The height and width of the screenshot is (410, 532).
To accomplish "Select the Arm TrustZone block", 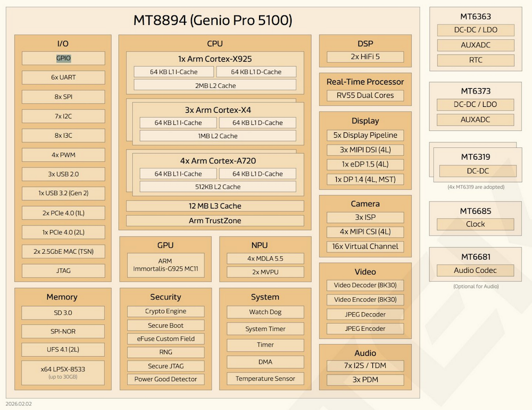I will point(215,221).
